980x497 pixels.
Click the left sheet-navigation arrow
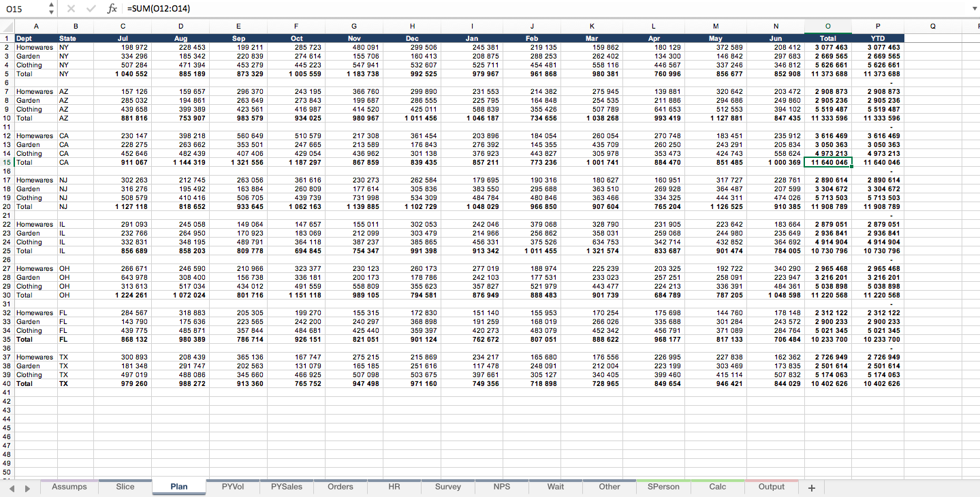coord(11,487)
